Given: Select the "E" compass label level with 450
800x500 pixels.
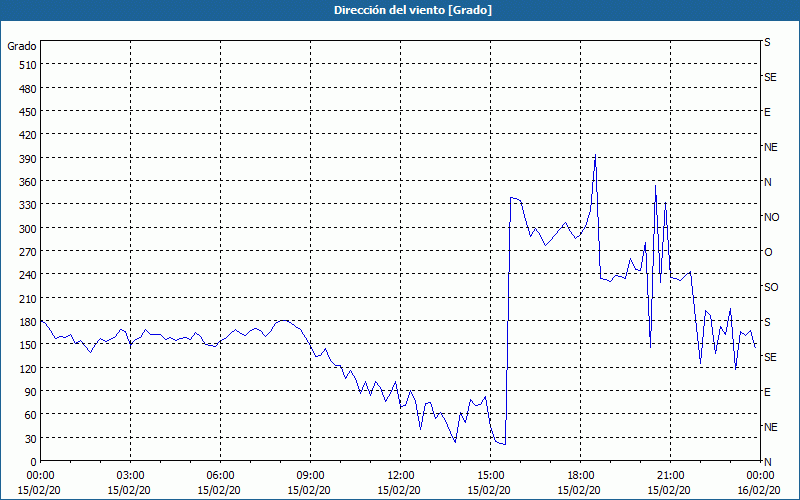Looking at the screenshot, I should click(767, 112).
